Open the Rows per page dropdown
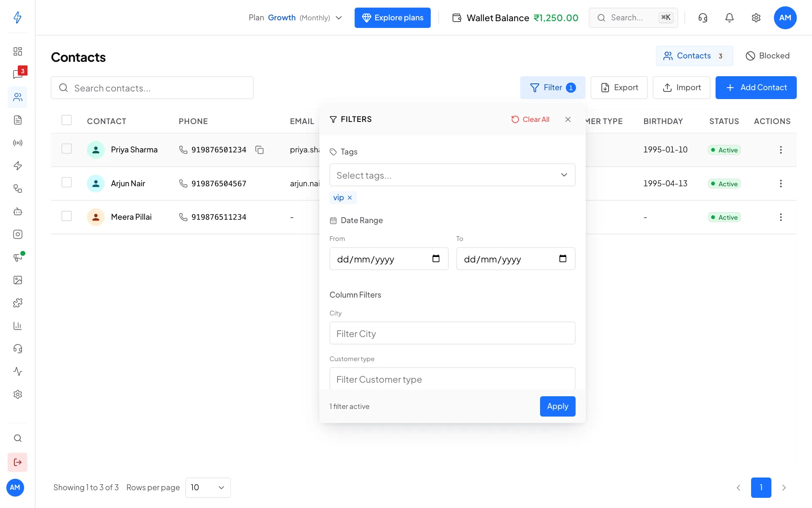The width and height of the screenshot is (812, 508). coord(208,488)
